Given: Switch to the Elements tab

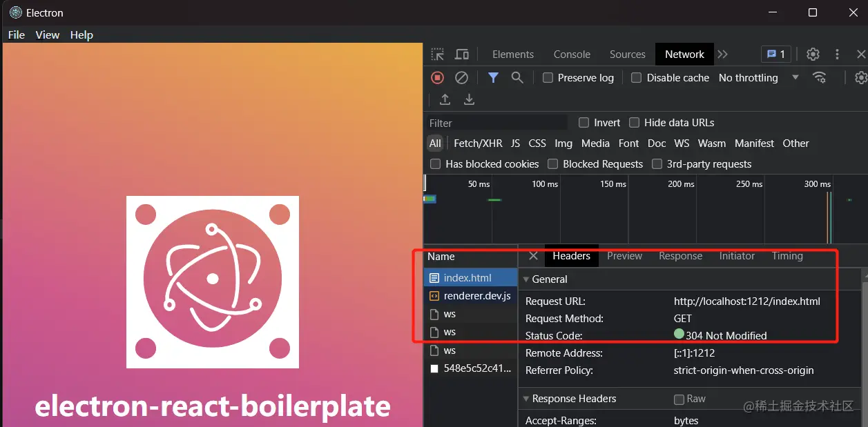Looking at the screenshot, I should pos(513,54).
